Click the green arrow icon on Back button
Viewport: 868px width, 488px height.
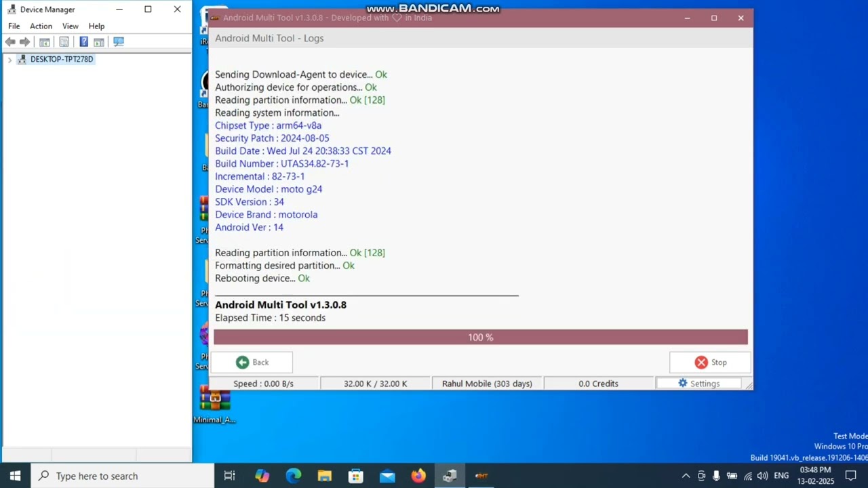242,363
